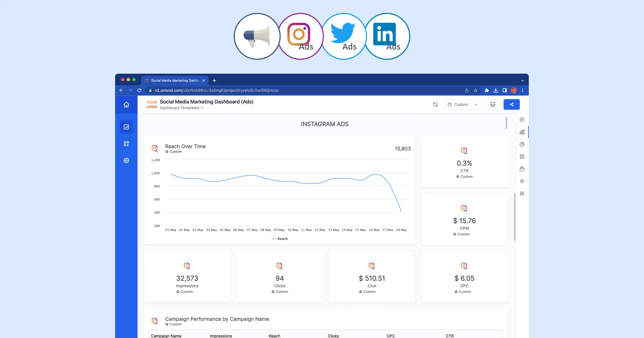Click the dashboard vertical scrollbar thumb
This screenshot has width=644, height=338.
point(506,123)
